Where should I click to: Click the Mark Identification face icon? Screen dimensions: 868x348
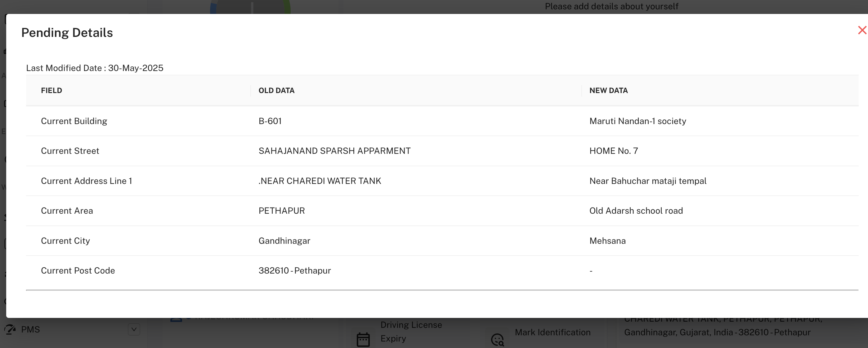pyautogui.click(x=497, y=340)
